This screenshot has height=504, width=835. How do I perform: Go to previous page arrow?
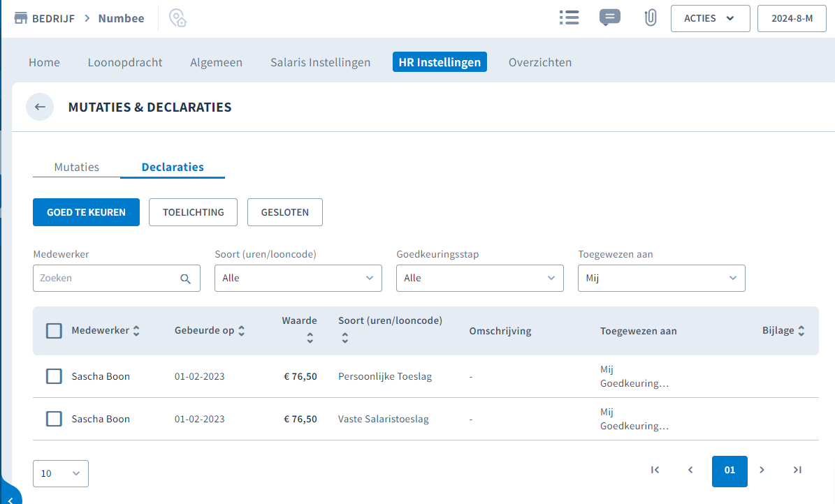point(690,470)
